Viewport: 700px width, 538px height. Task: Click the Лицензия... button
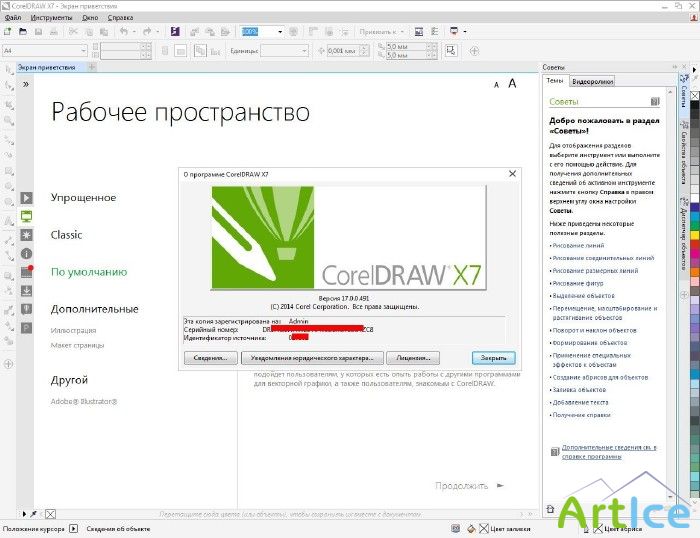coord(413,358)
